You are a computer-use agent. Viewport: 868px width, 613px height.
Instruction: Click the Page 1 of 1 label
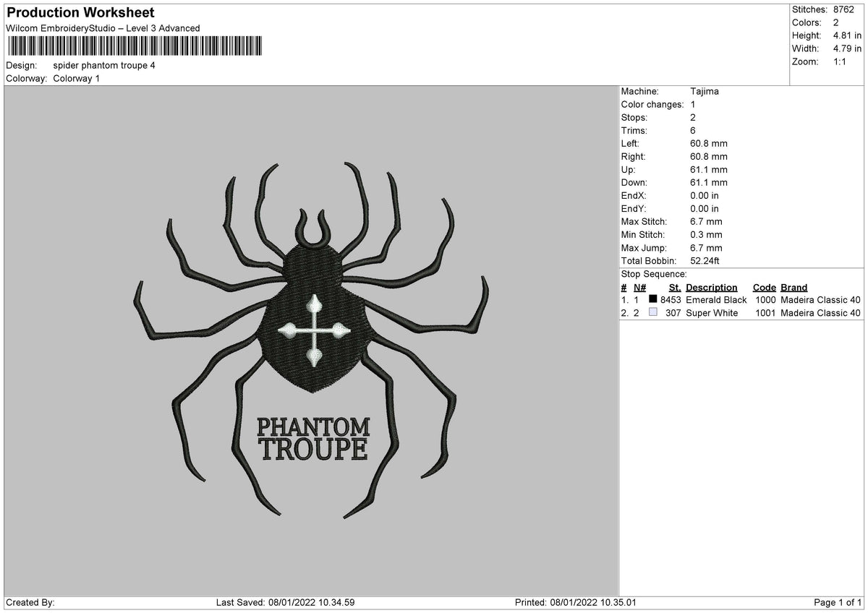pyautogui.click(x=837, y=601)
